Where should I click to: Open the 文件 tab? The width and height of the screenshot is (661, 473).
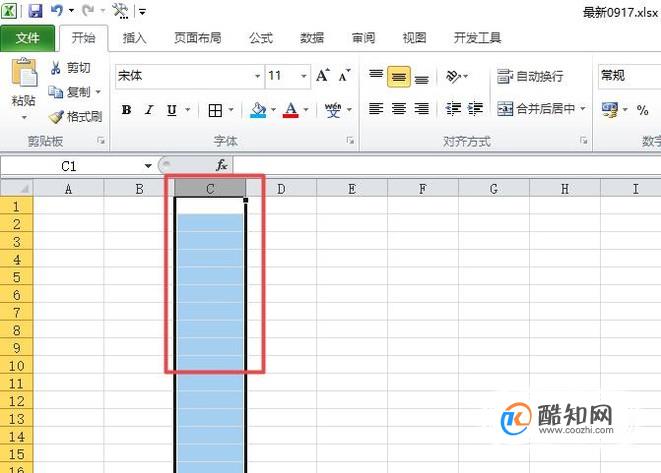(x=27, y=38)
